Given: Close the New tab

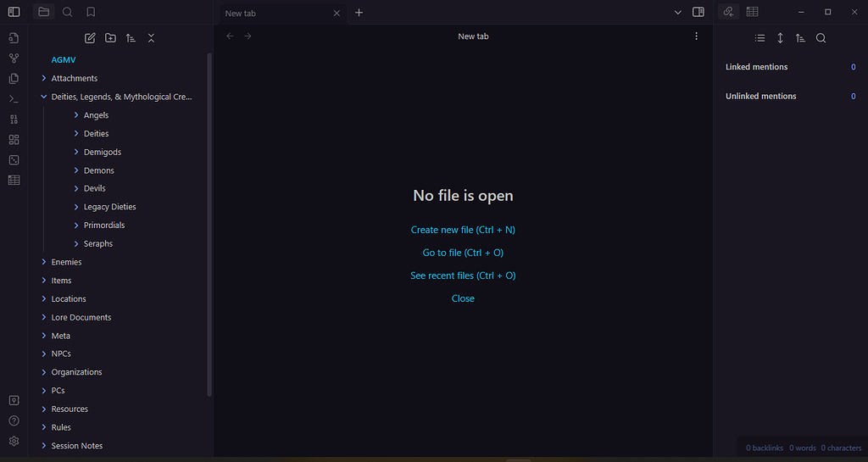Looking at the screenshot, I should click(337, 14).
